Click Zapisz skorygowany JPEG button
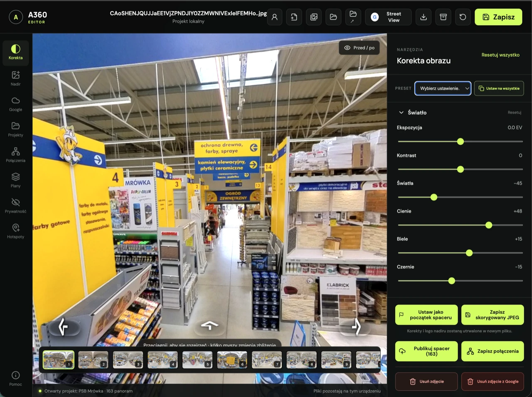Screen dimensions: 532x397 493,315
